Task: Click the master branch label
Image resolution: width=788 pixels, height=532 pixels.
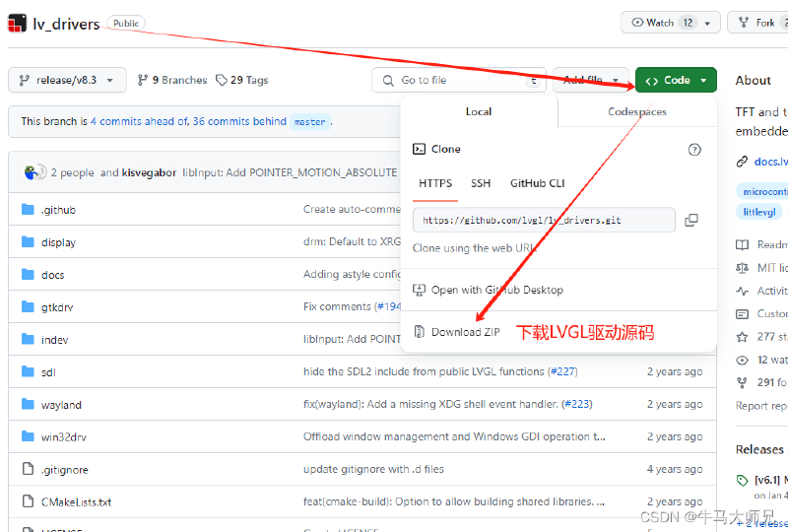Action: [309, 122]
